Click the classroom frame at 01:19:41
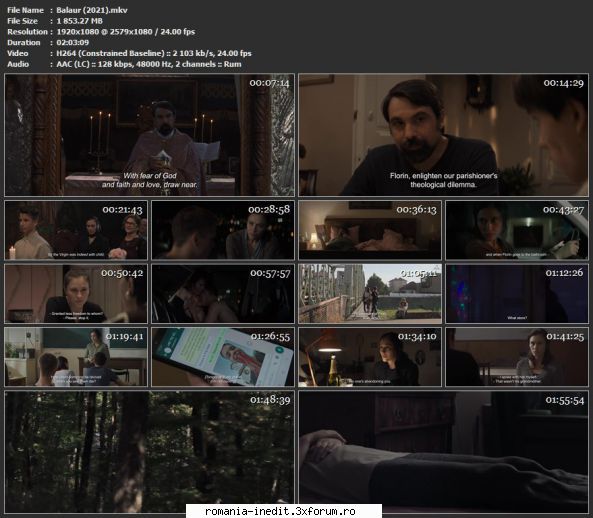 tap(76, 357)
